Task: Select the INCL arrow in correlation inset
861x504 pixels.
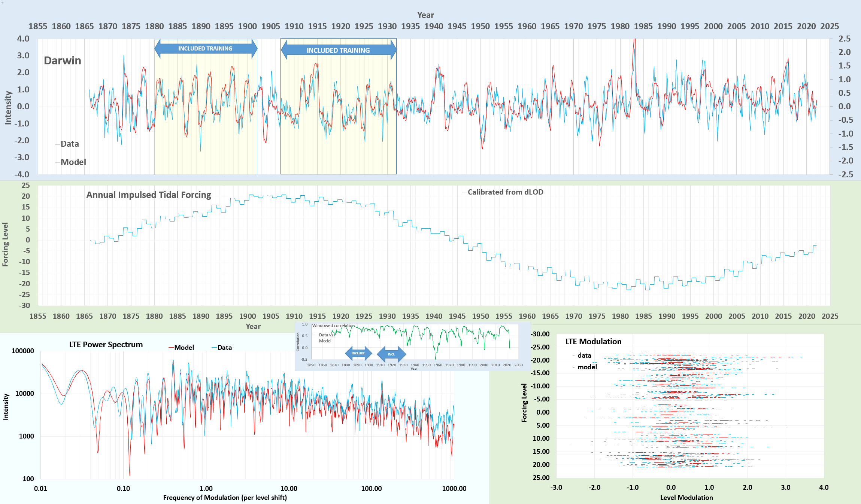Action: [391, 354]
